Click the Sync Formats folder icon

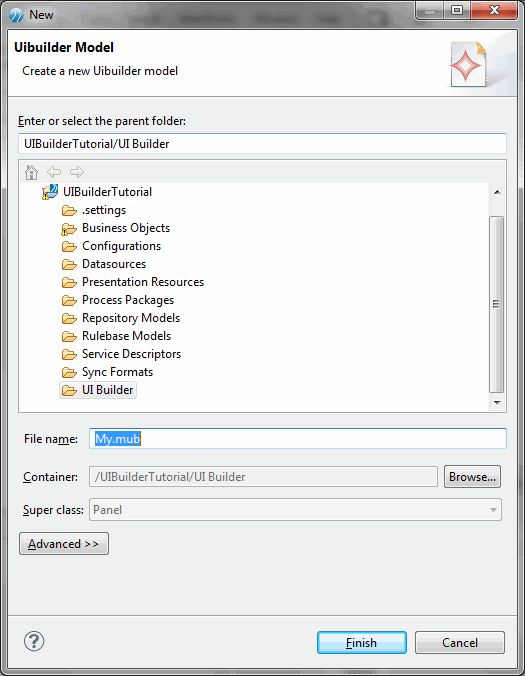(69, 372)
